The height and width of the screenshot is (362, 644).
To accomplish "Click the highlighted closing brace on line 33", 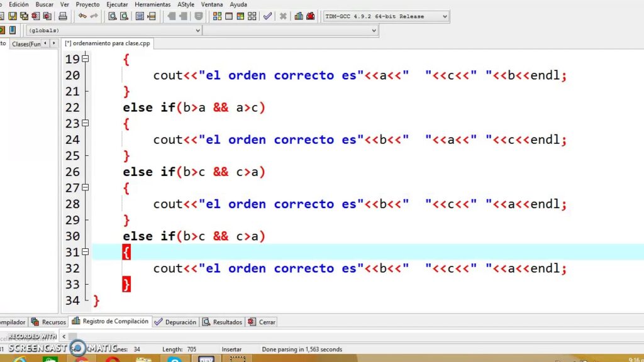I will coord(126,285).
